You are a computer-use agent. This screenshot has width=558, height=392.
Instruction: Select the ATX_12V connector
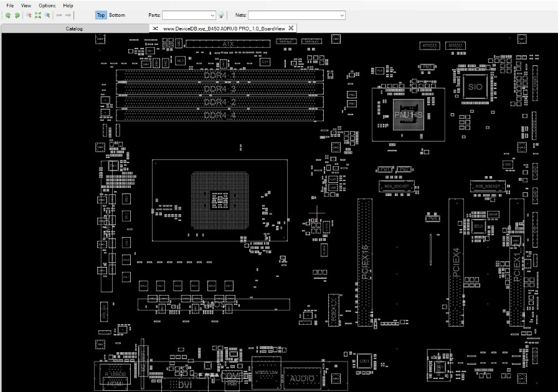pos(104,312)
